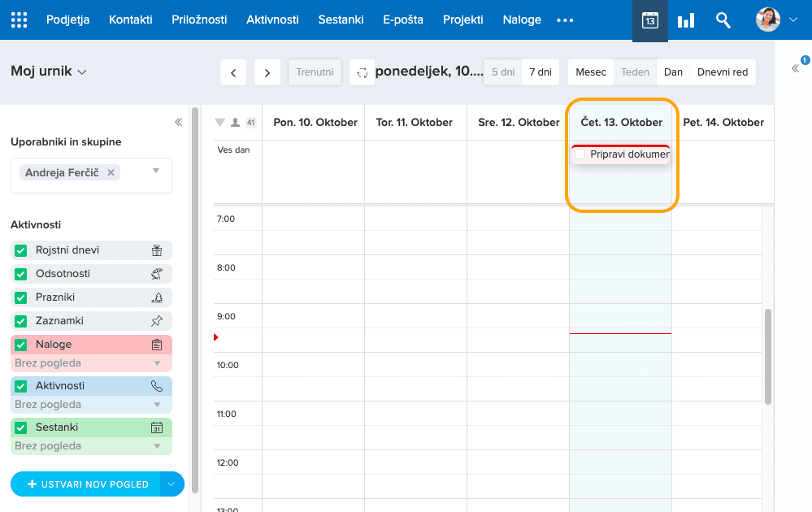Go to previous week arrow

coord(233,72)
